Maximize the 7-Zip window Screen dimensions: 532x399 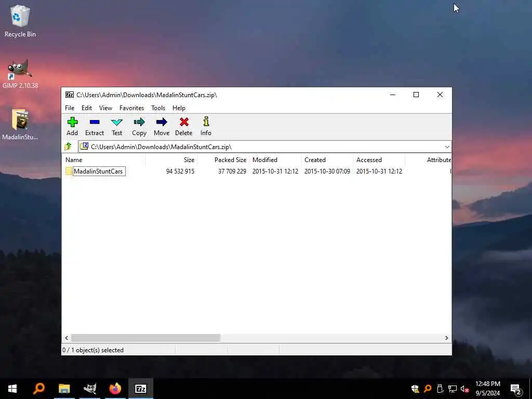click(416, 95)
